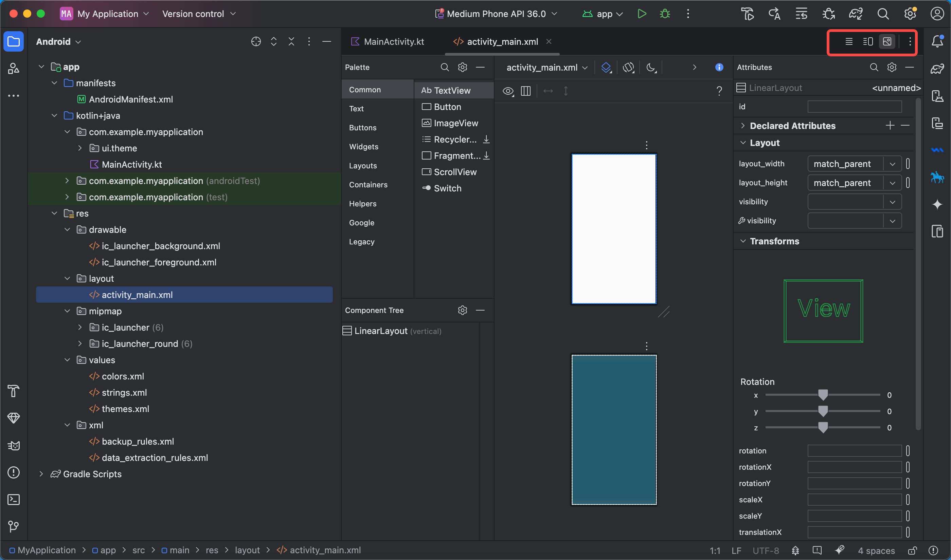
Task: Open the Resource Manager tool window
Action: (14, 68)
